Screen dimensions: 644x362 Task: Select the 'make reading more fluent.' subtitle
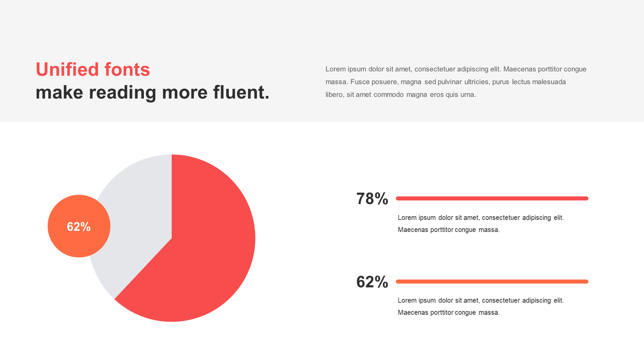(x=152, y=93)
